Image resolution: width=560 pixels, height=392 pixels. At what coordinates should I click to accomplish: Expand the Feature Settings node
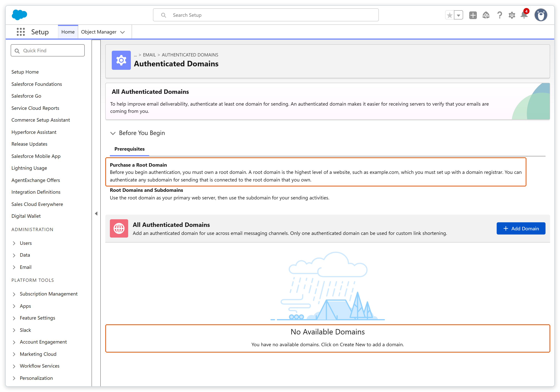(x=14, y=318)
